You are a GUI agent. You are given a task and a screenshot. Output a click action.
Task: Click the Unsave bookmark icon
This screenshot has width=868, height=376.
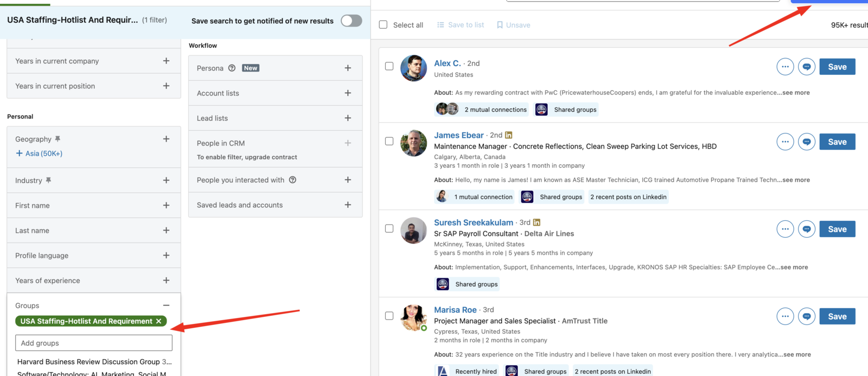(500, 25)
